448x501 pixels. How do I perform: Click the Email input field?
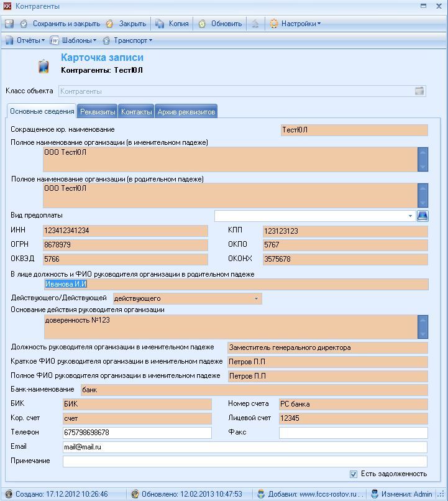point(245,448)
